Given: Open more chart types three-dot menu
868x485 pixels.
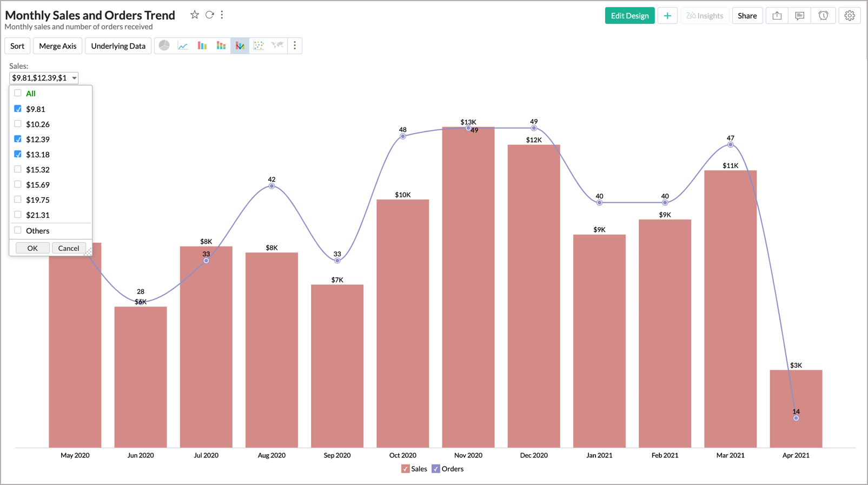Looking at the screenshot, I should coord(295,46).
